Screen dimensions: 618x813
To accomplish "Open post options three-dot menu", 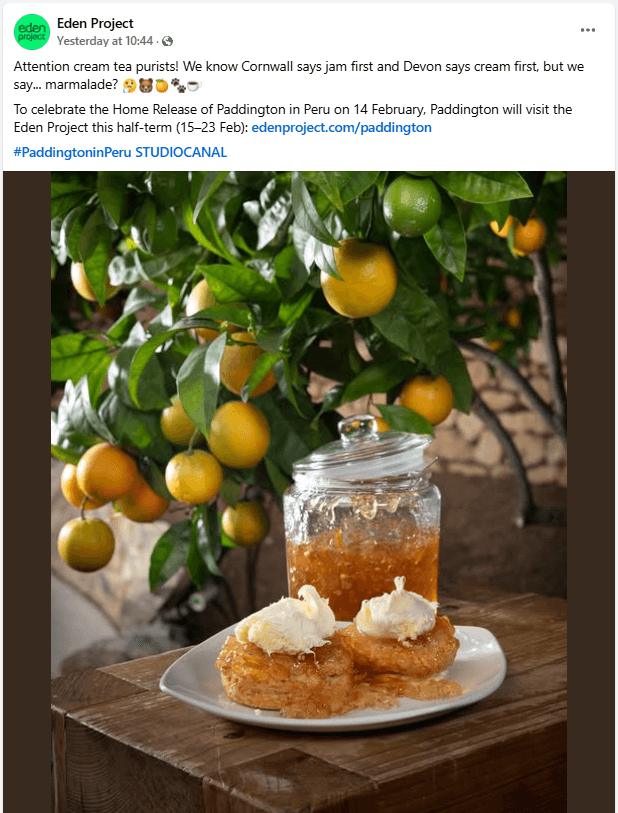I will (x=587, y=30).
